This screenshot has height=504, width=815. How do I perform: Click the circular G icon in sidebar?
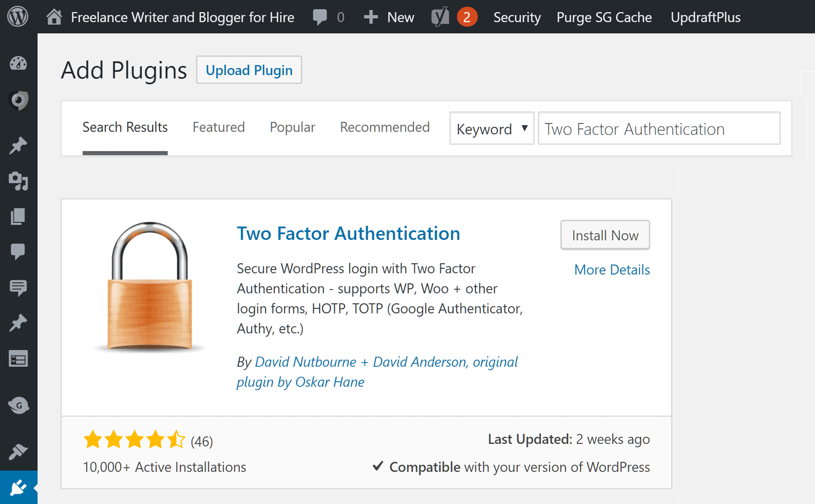tap(18, 405)
